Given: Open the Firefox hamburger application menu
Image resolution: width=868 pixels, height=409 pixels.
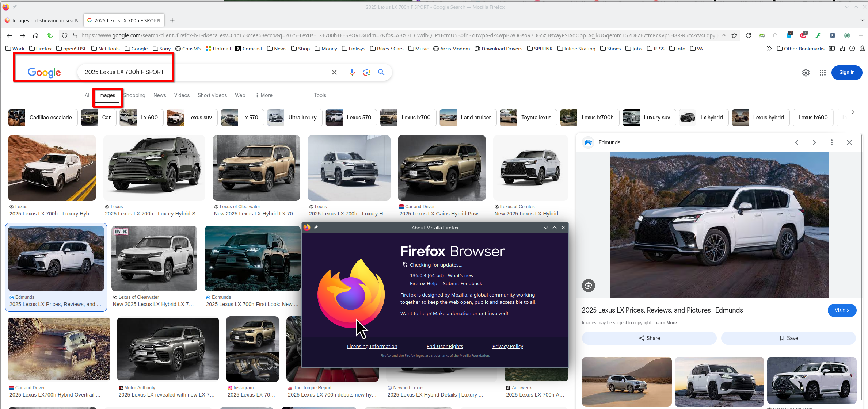Looking at the screenshot, I should [861, 35].
